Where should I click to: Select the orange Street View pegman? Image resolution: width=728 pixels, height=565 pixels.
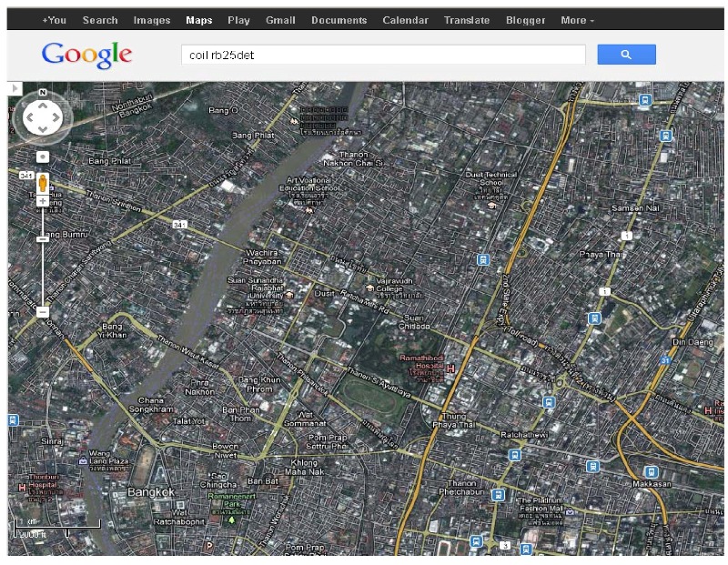(43, 183)
